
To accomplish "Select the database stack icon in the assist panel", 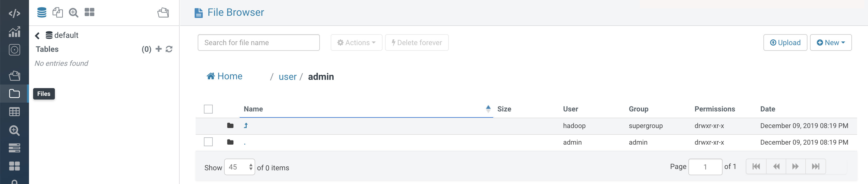I will coord(42,12).
